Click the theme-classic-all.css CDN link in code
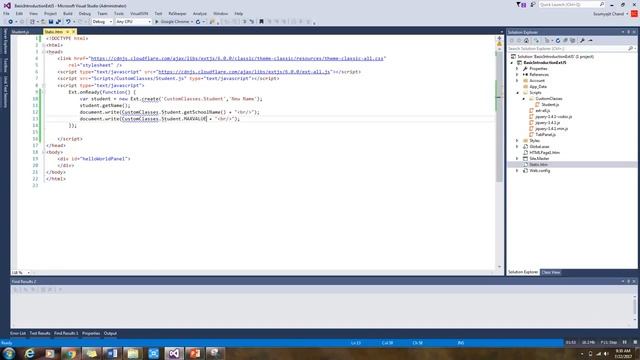Screen dimensions: 640x360 click(237, 58)
